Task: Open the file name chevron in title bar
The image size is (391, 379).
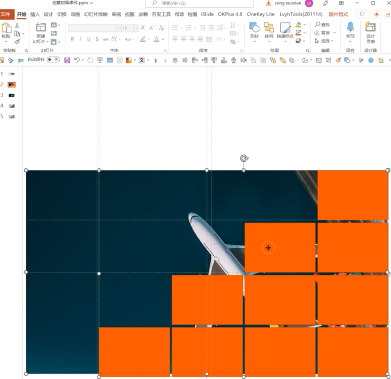Action: (x=92, y=3)
